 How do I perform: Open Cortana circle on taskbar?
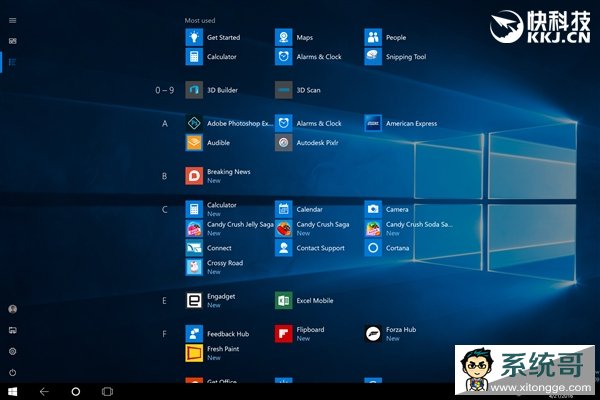pos(76,392)
